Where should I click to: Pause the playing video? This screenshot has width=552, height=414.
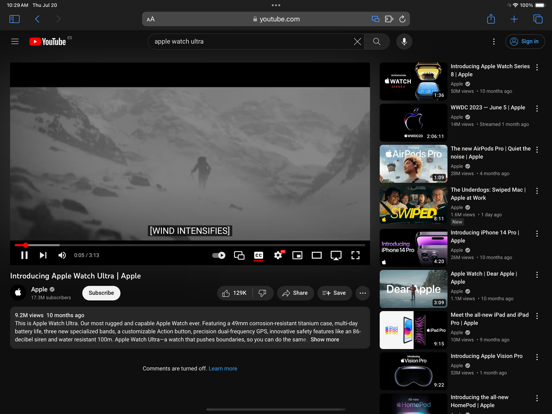(24, 255)
